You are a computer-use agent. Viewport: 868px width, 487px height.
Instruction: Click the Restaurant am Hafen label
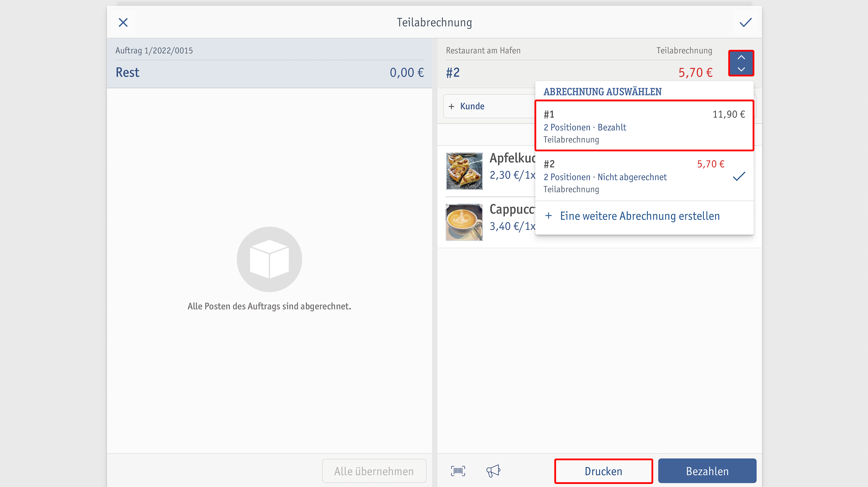click(x=483, y=51)
